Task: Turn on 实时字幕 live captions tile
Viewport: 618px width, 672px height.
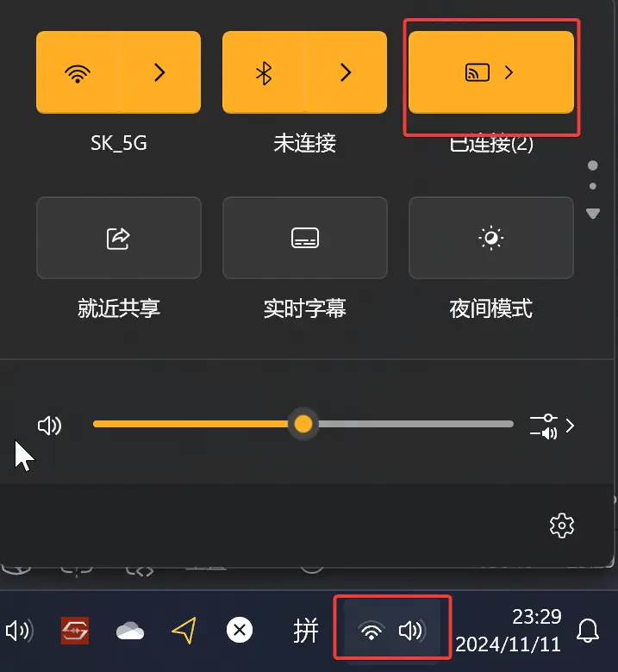Action: [305, 238]
